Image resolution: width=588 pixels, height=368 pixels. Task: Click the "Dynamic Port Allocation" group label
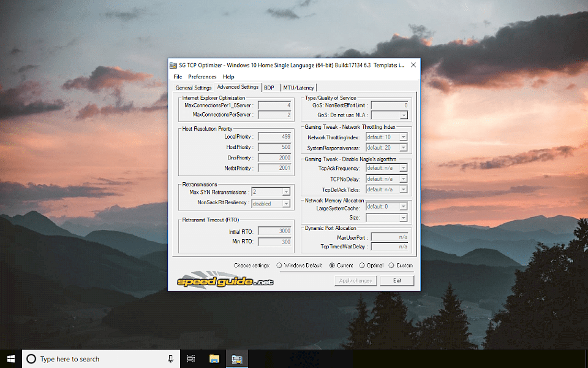coord(330,228)
